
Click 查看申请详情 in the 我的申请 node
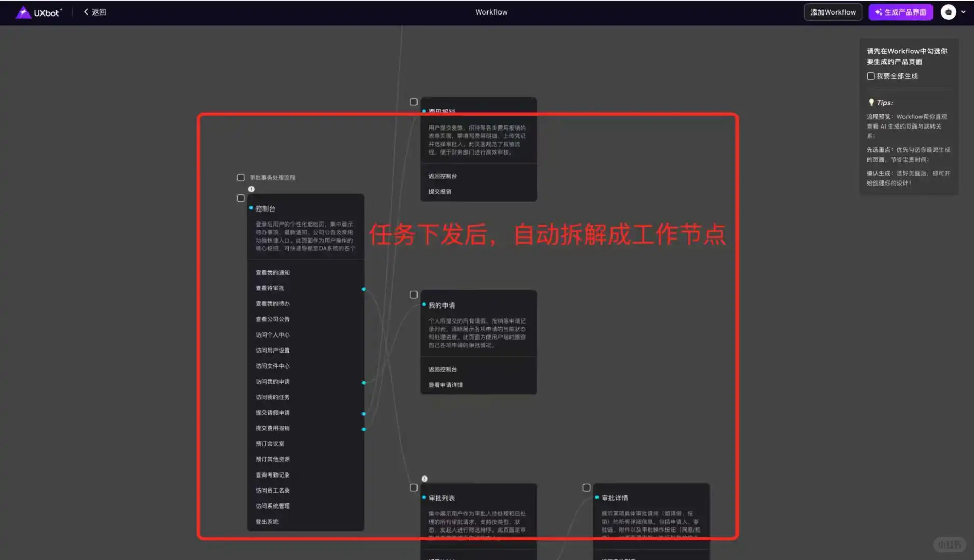point(445,384)
